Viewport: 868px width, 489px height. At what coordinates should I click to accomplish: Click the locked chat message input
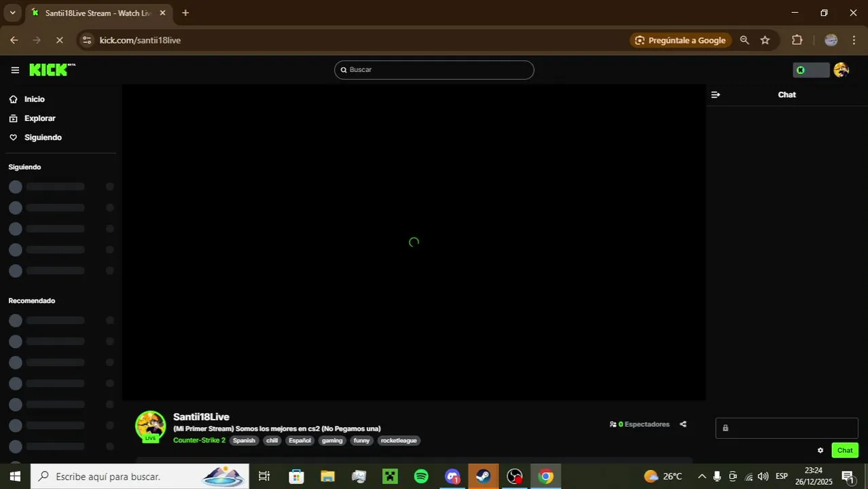[x=786, y=428]
